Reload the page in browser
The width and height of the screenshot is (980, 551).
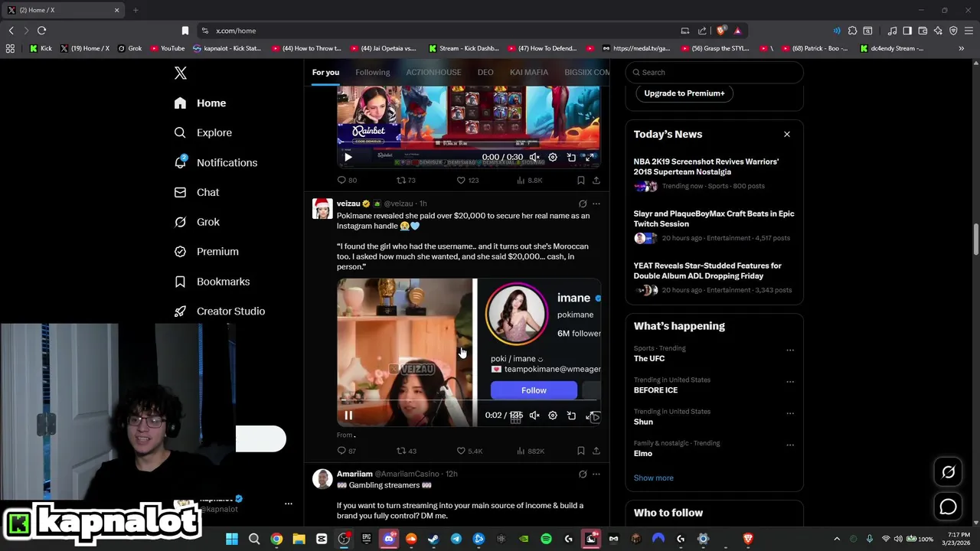(x=41, y=31)
